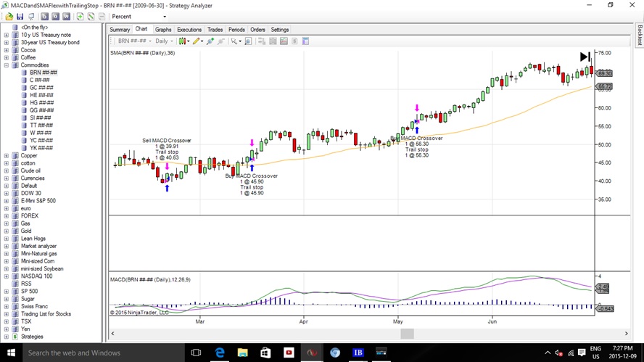Open Task View from the taskbar
Screen dimensions: 644x362
[x=196, y=353]
